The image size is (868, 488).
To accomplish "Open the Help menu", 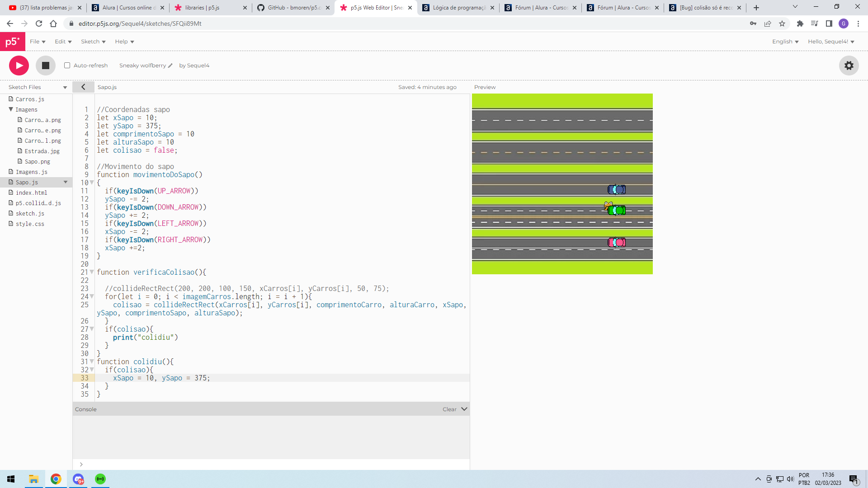I will tap(124, 41).
